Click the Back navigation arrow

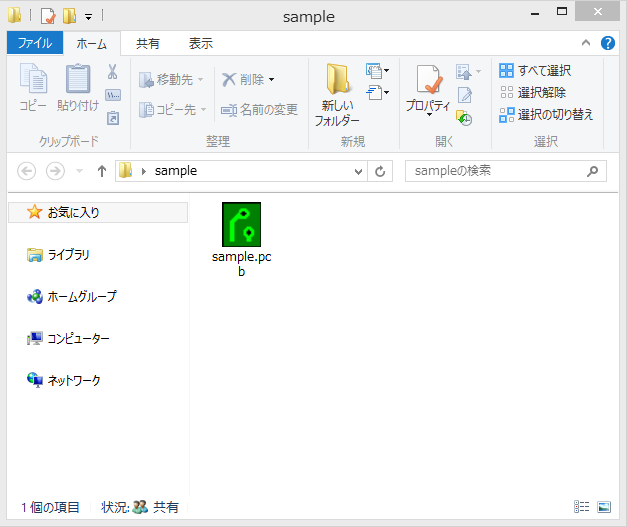tap(26, 171)
